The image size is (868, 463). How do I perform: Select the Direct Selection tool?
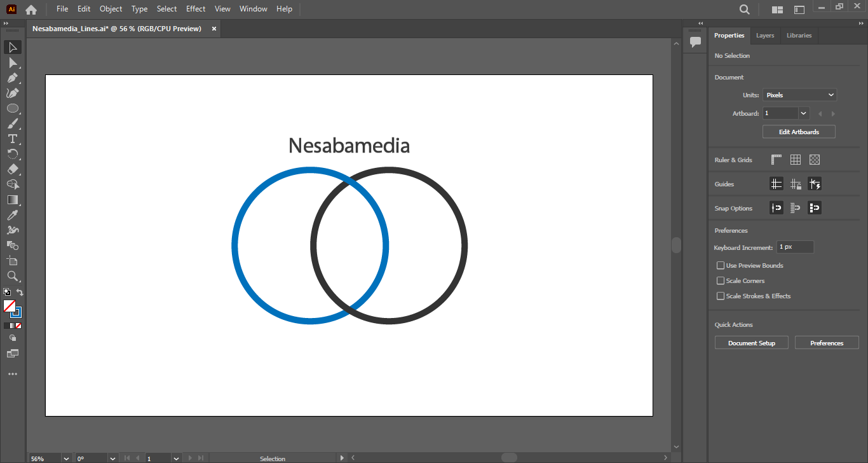[13, 63]
